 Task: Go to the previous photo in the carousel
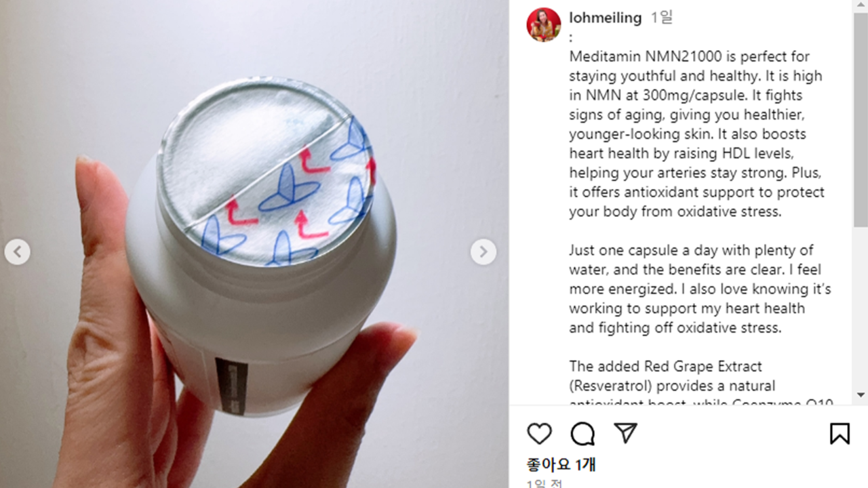coord(17,252)
